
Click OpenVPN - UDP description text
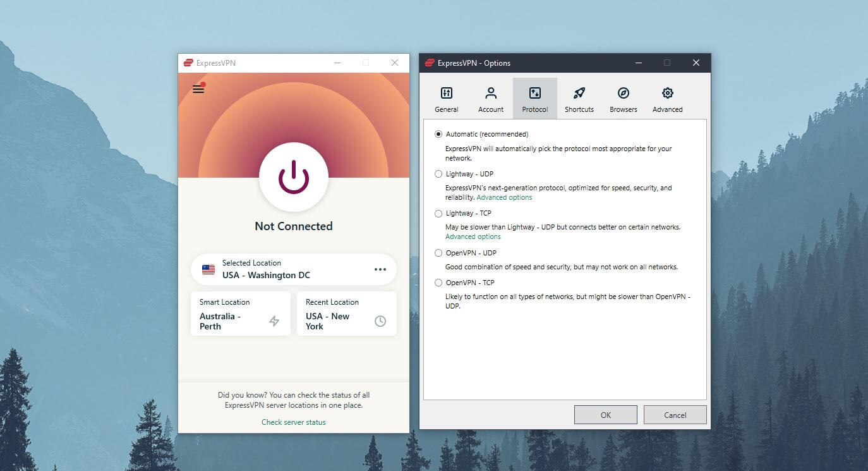coord(562,267)
